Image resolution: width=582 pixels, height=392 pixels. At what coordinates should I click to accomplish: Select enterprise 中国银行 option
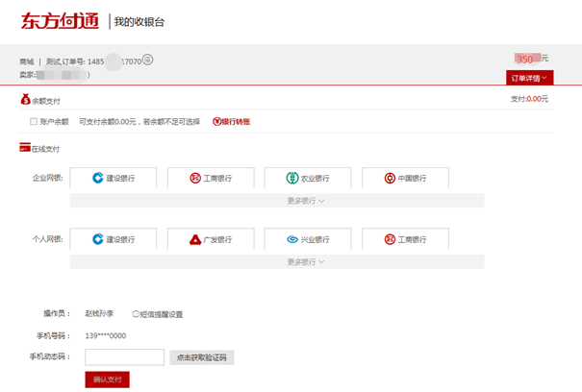[405, 178]
